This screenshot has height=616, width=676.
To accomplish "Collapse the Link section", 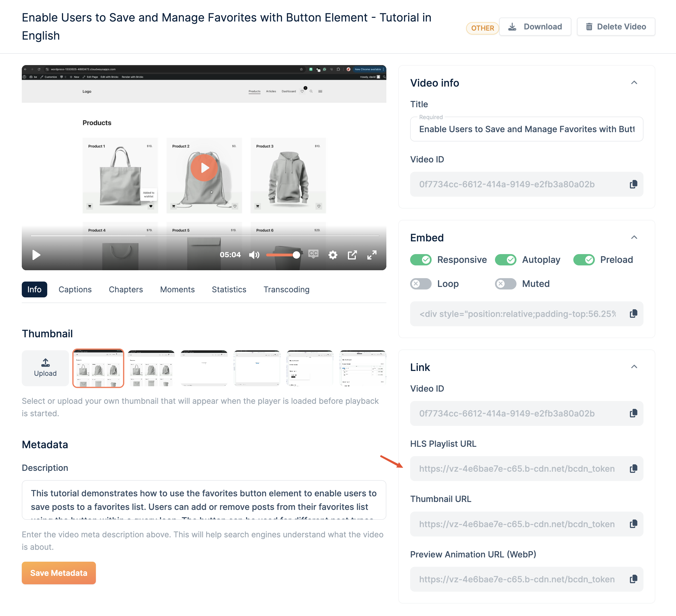I will [x=634, y=367].
